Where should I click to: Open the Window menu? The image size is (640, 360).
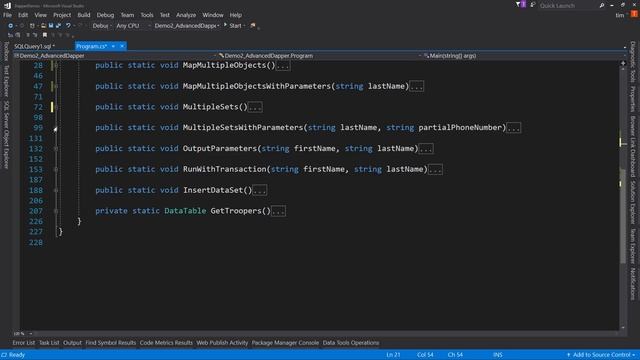coord(213,15)
